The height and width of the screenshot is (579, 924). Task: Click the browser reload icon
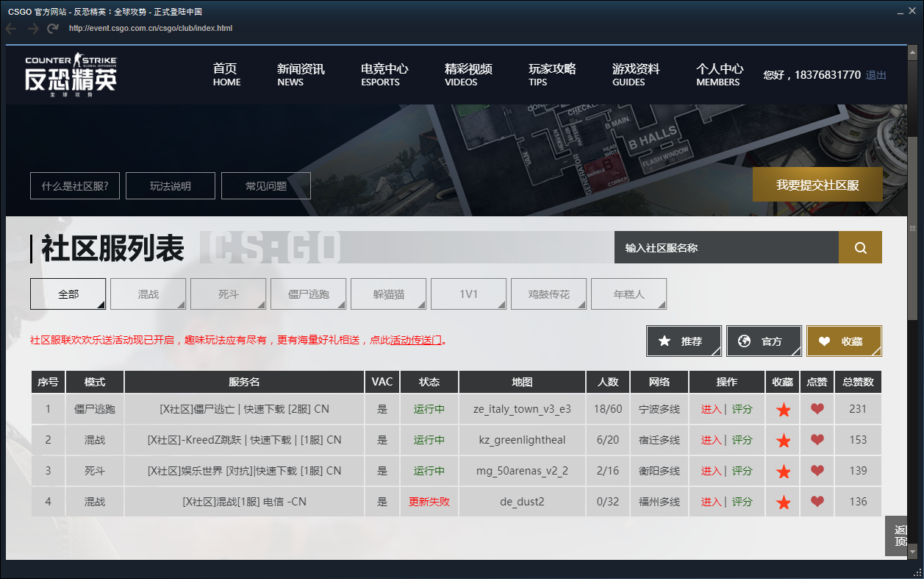click(53, 29)
